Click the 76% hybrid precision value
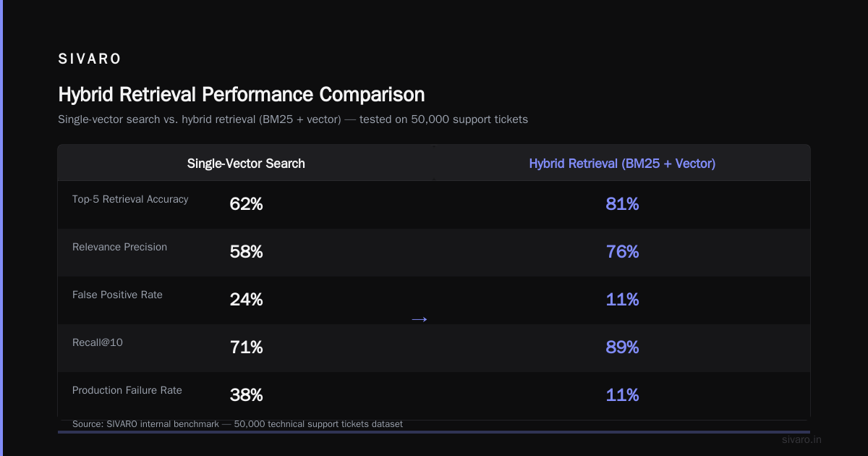The height and width of the screenshot is (456, 868). point(622,252)
